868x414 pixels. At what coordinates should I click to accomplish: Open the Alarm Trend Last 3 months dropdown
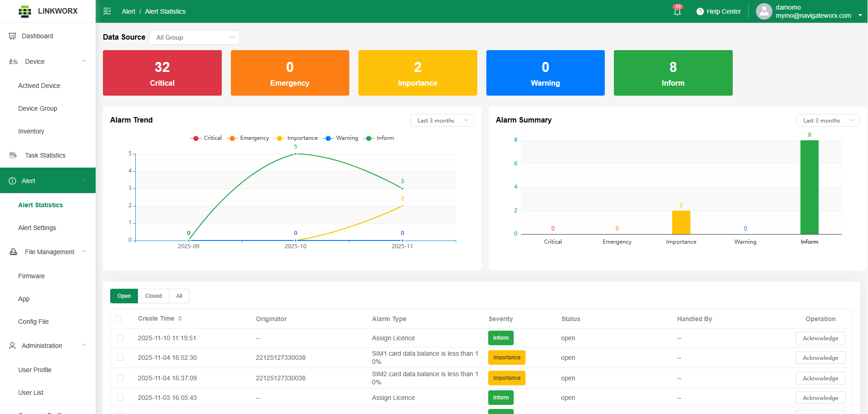pyautogui.click(x=441, y=120)
